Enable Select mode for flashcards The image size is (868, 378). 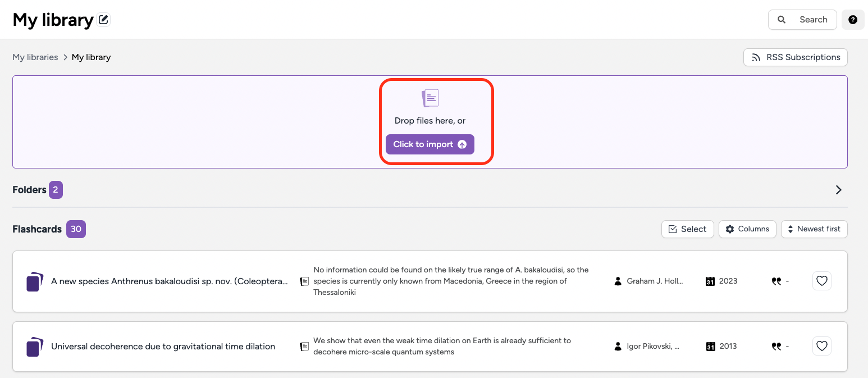pos(687,229)
